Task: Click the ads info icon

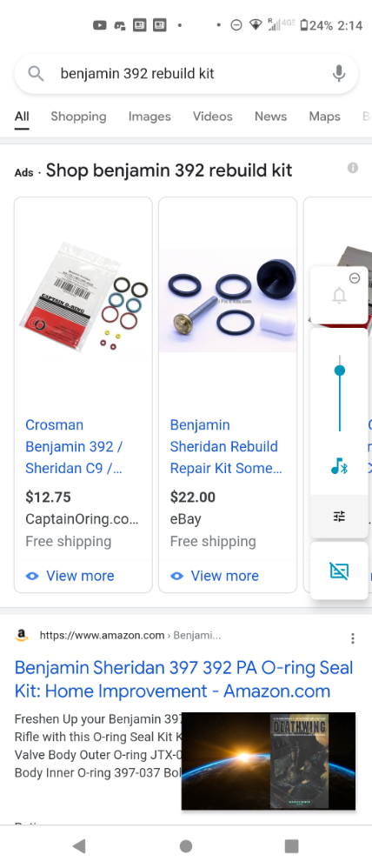Action: click(353, 168)
